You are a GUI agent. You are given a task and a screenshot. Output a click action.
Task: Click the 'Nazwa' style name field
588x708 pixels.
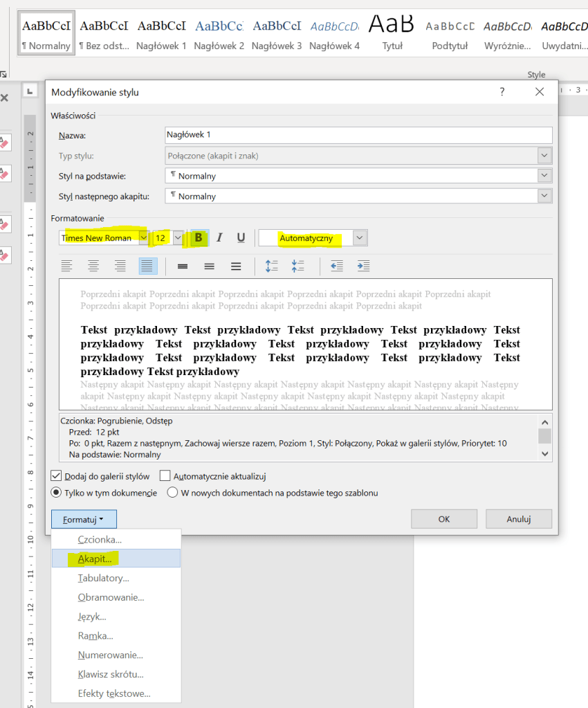(358, 136)
